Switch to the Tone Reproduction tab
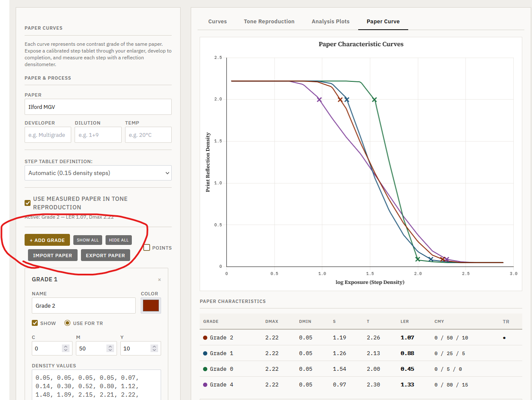This screenshot has width=532, height=400. click(269, 22)
